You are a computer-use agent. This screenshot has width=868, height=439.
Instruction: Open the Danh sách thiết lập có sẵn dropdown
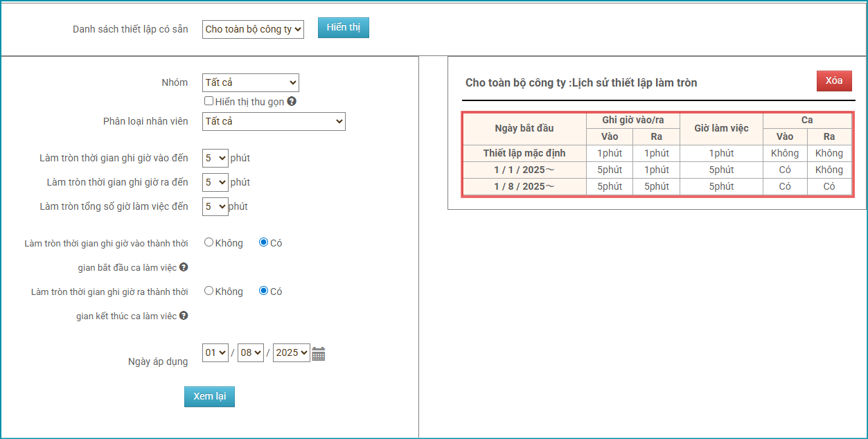[253, 29]
